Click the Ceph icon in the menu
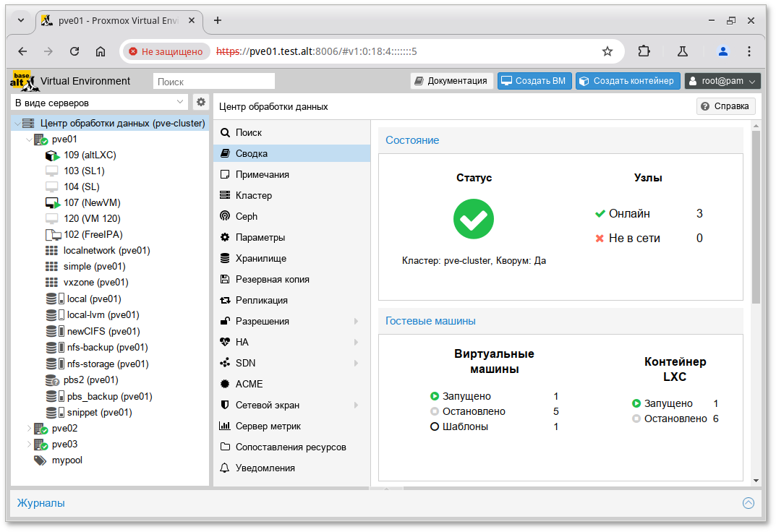This screenshot has height=532, width=776. pos(225,216)
